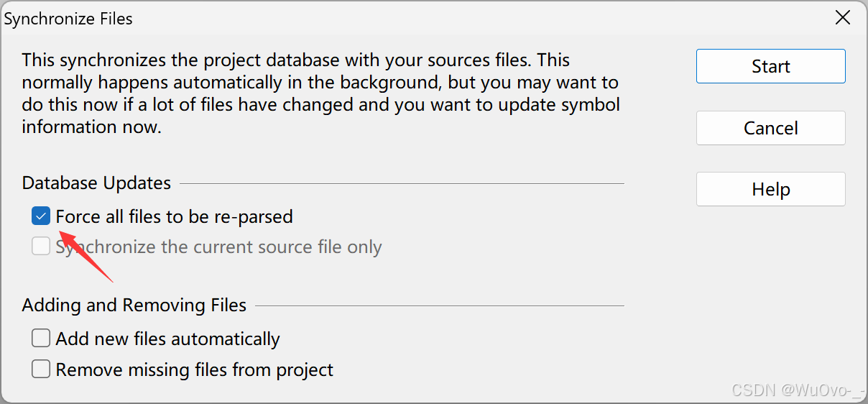
Task: Click the CSDN watermark text
Action: click(x=795, y=390)
